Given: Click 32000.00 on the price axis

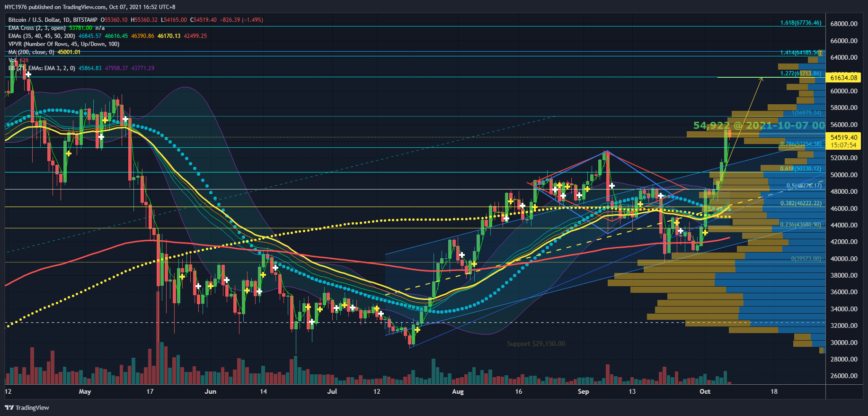Looking at the screenshot, I should point(844,326).
